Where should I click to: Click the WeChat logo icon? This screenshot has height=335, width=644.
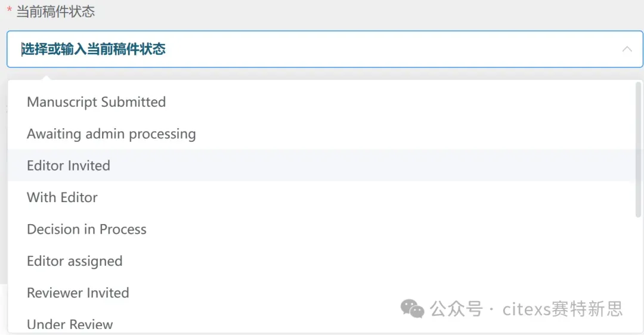click(x=413, y=308)
